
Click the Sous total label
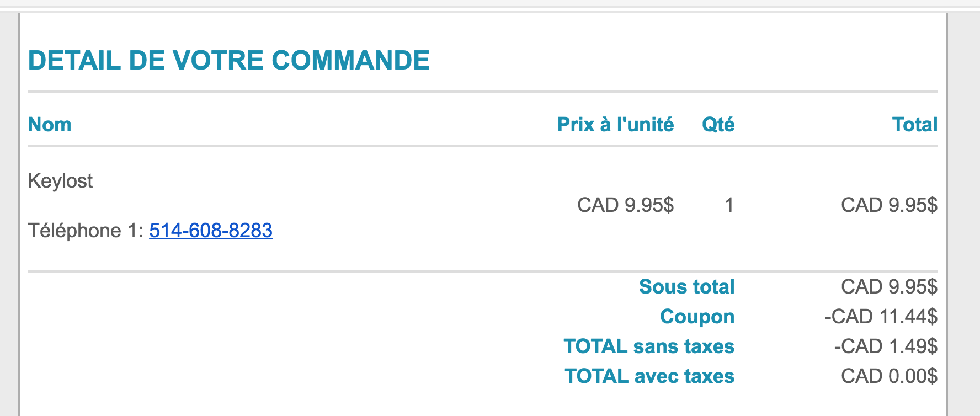pos(686,287)
